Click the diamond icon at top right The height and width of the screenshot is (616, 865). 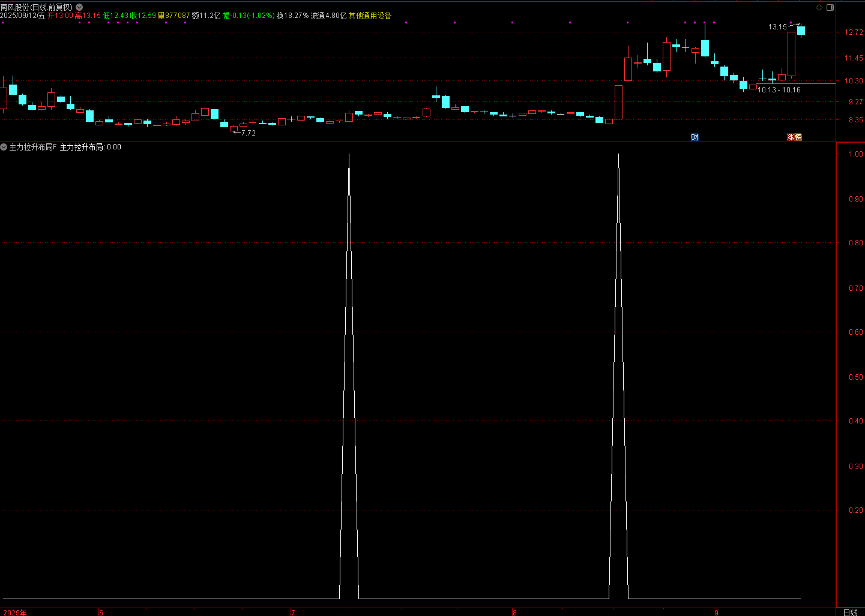[819, 8]
